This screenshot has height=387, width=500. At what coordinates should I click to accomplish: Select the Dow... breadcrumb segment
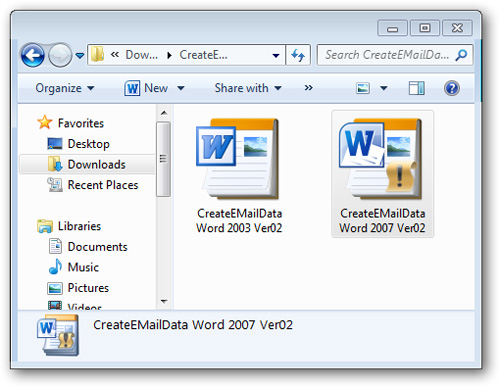tap(142, 55)
